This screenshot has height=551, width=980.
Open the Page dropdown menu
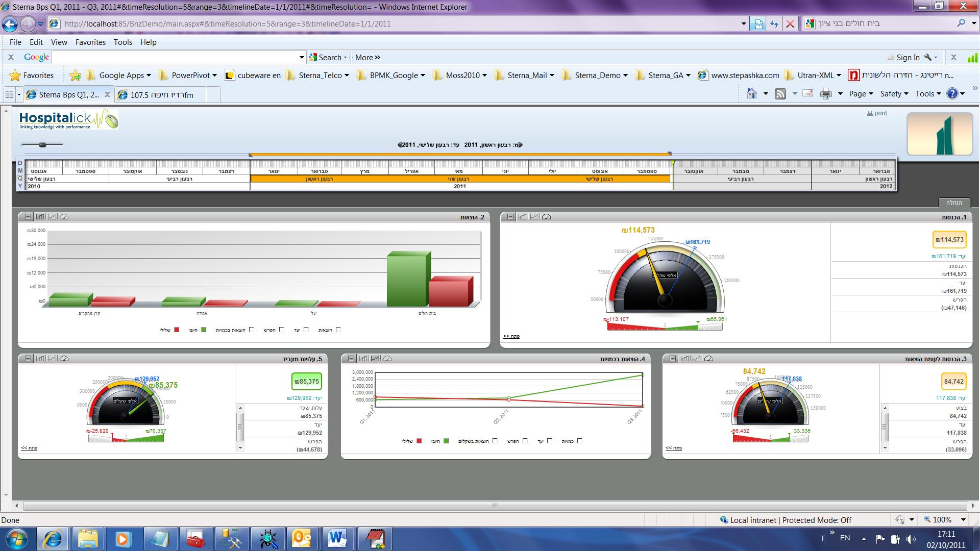pos(861,94)
